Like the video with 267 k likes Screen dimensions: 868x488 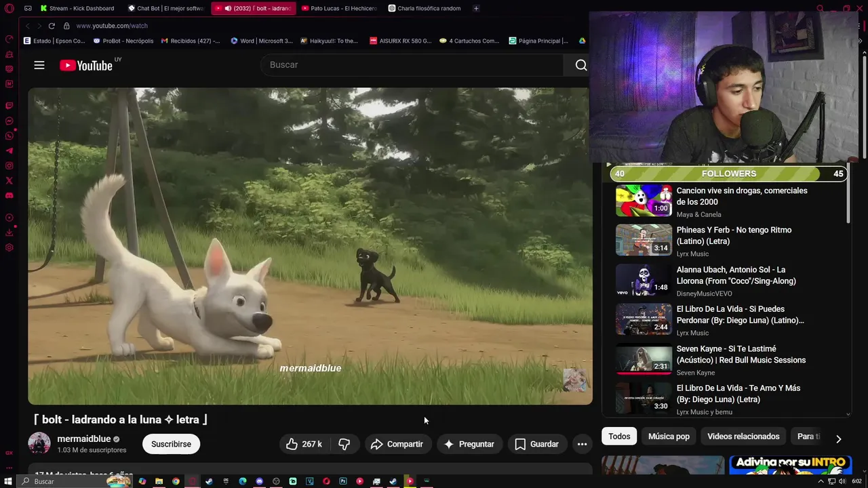[303, 444]
